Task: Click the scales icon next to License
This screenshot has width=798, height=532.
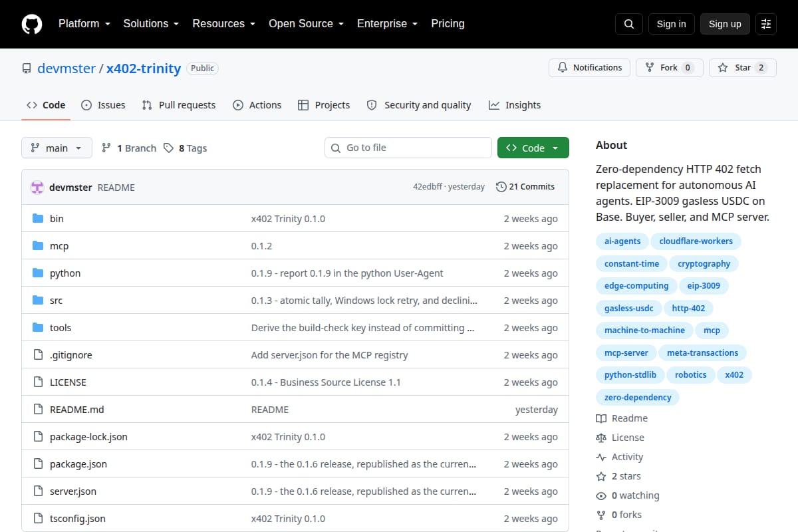Action: tap(601, 438)
